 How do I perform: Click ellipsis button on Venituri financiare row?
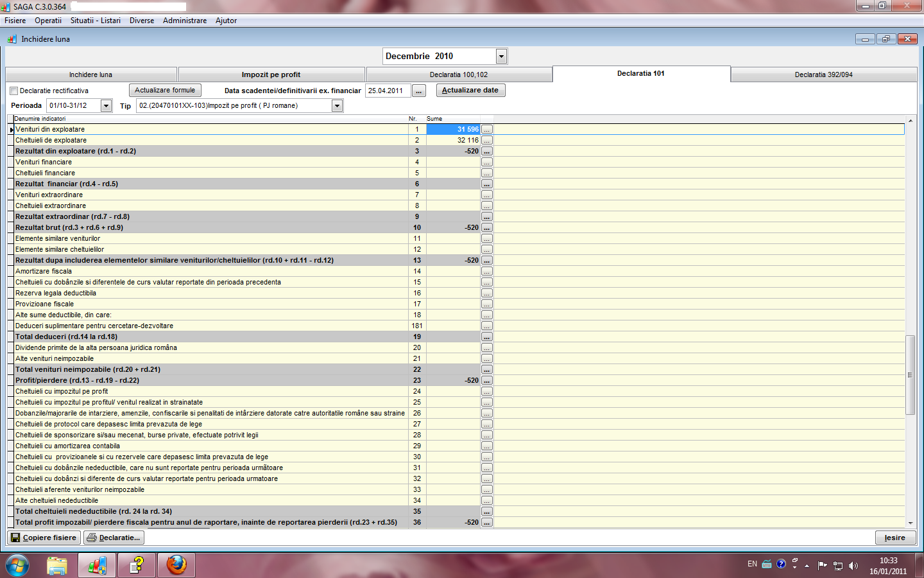click(x=487, y=162)
